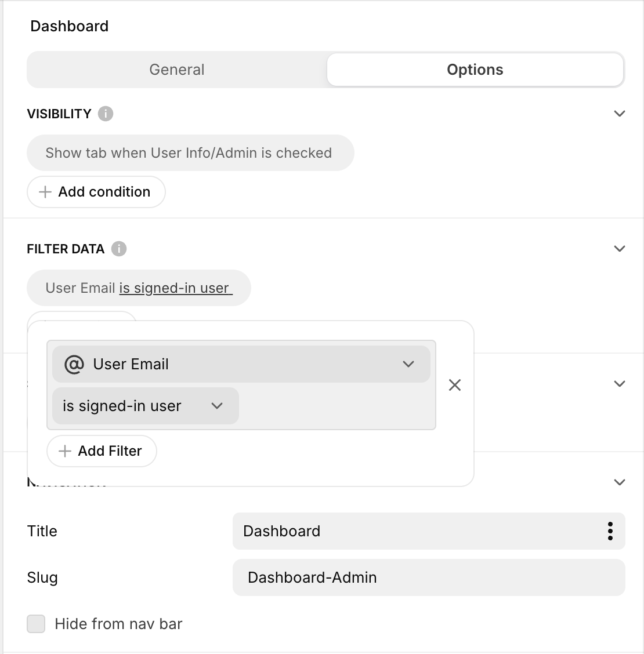
Task: Collapse the Filter Data section chevron
Action: pos(620,249)
